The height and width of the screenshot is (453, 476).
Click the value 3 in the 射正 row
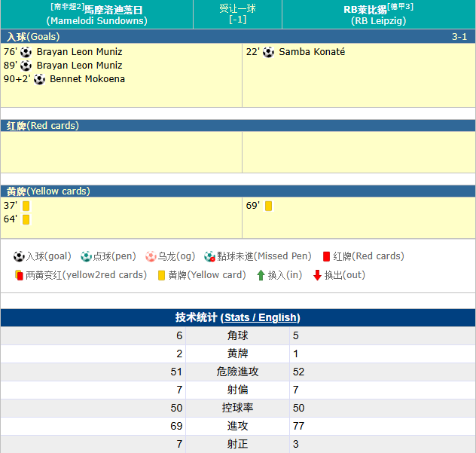(x=296, y=444)
